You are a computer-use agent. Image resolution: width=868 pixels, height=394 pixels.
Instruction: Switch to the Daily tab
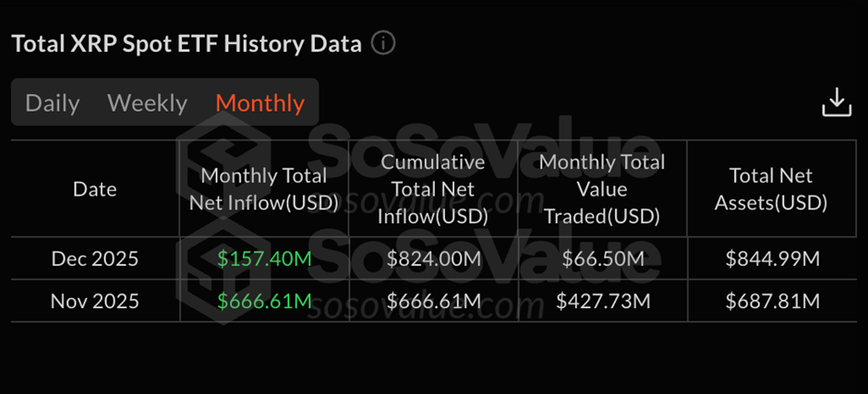[x=53, y=103]
